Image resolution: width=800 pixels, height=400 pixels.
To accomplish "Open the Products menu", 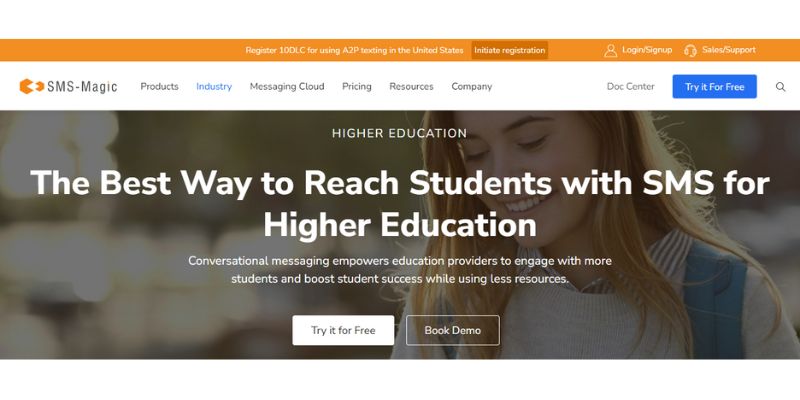I will (x=159, y=87).
